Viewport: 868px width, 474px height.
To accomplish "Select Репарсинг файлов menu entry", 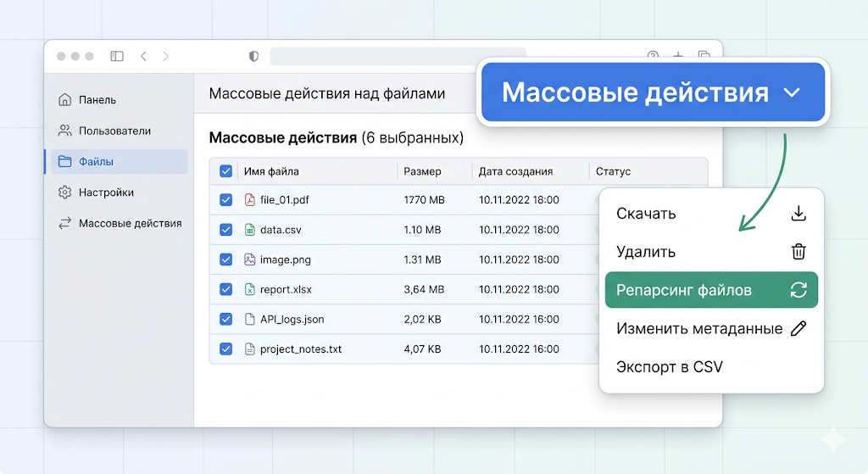I will (x=711, y=290).
